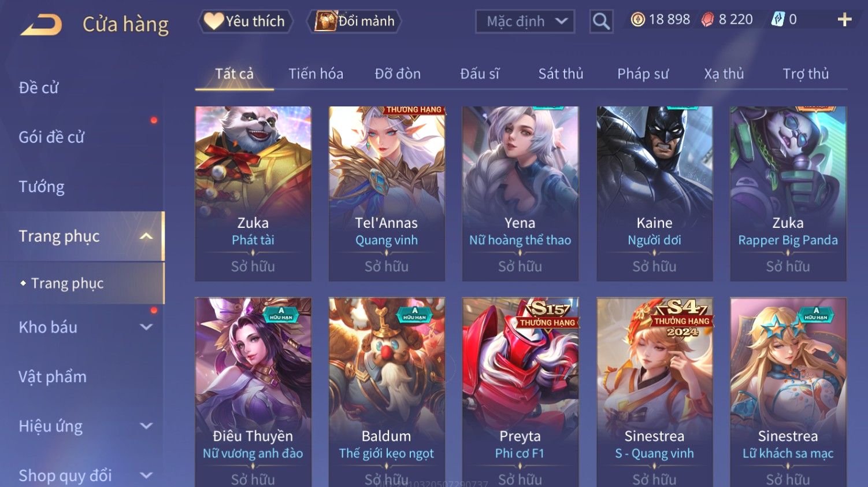
Task: Click the red ruby currency icon
Action: pos(707,20)
